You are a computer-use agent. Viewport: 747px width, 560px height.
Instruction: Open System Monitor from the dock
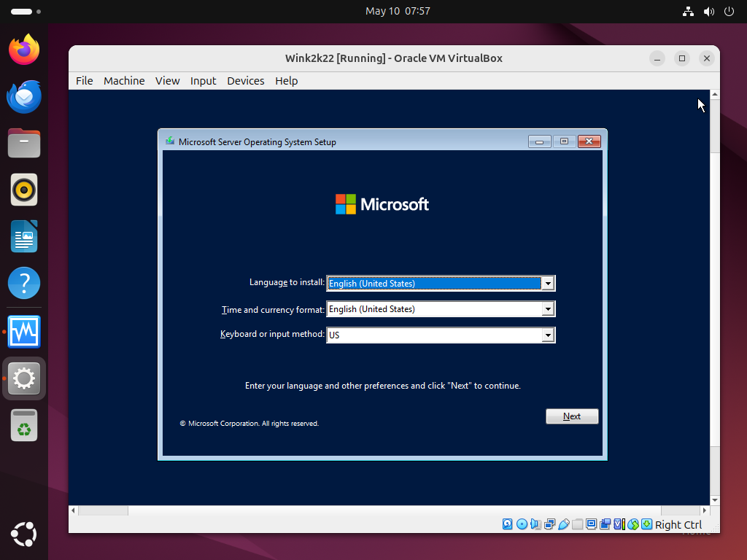tap(24, 332)
